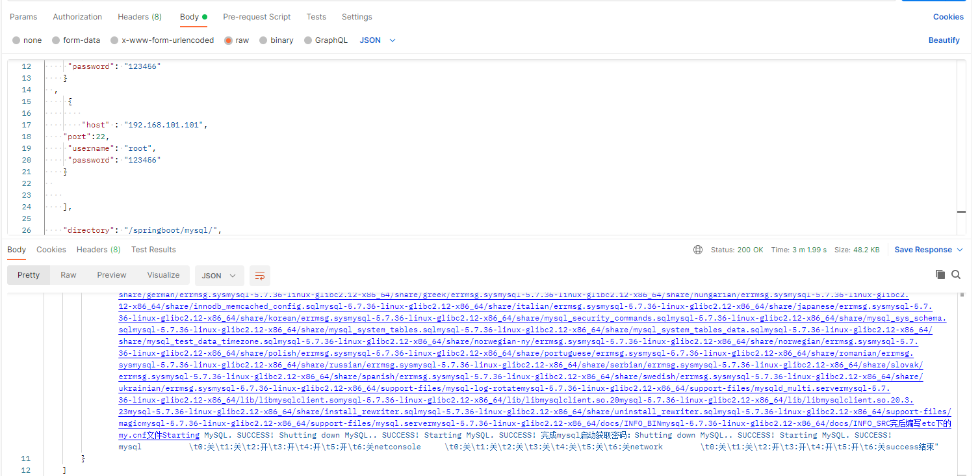Open the request Settings tab
The width and height of the screenshot is (980, 476).
click(357, 17)
